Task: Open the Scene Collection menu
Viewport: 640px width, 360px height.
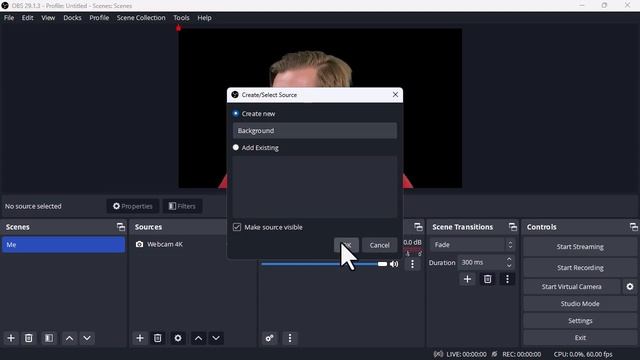Action: 141,18
